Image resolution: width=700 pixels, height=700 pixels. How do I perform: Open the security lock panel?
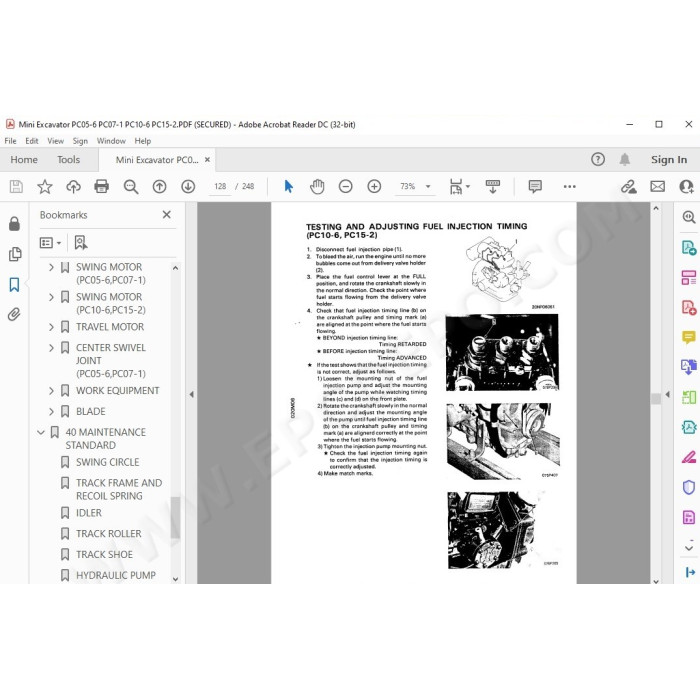coord(14,224)
